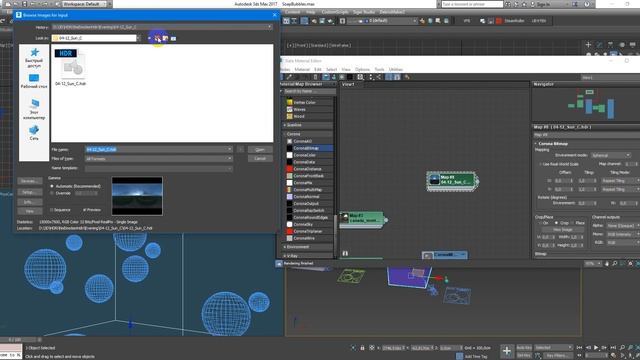Open Quick access (Быстрый доступ) in the places bar
640x360 pixels.
click(x=34, y=58)
